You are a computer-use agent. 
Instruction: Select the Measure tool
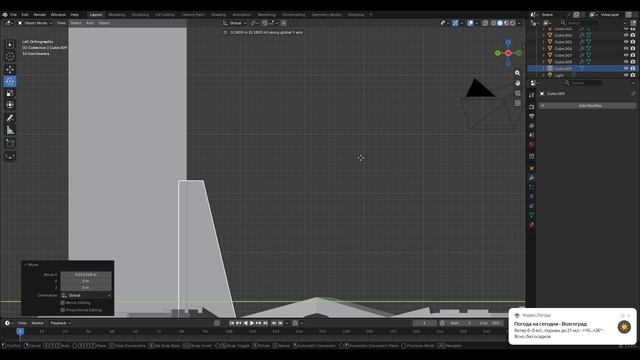[x=10, y=130]
